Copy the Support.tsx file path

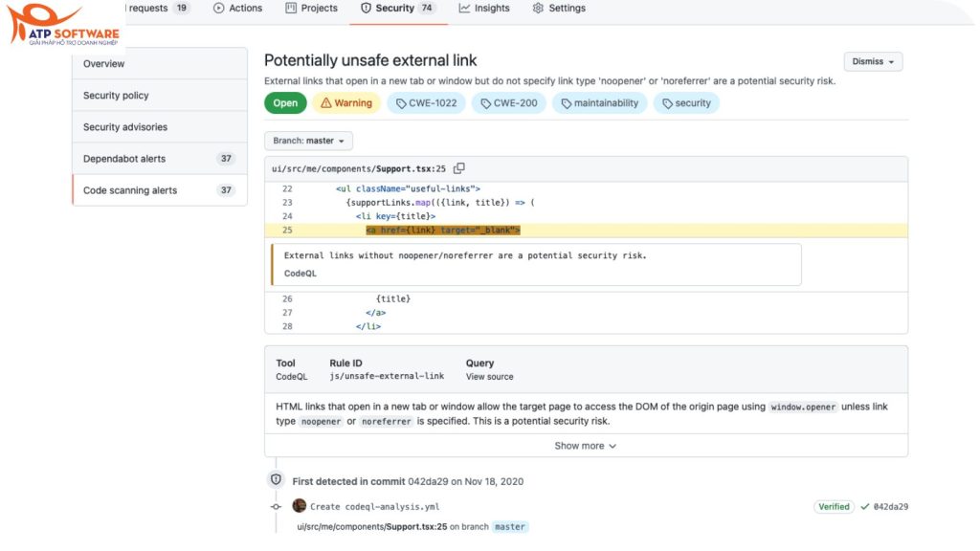pos(459,167)
